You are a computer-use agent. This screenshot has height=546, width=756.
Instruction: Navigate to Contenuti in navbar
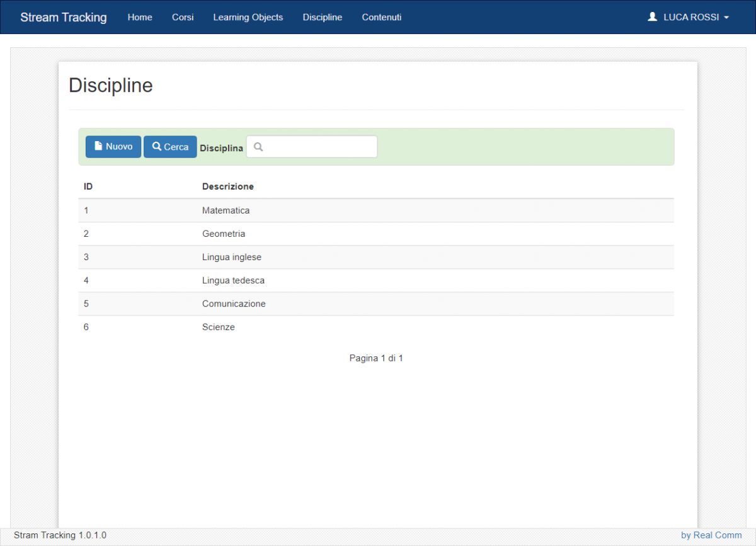pyautogui.click(x=381, y=17)
